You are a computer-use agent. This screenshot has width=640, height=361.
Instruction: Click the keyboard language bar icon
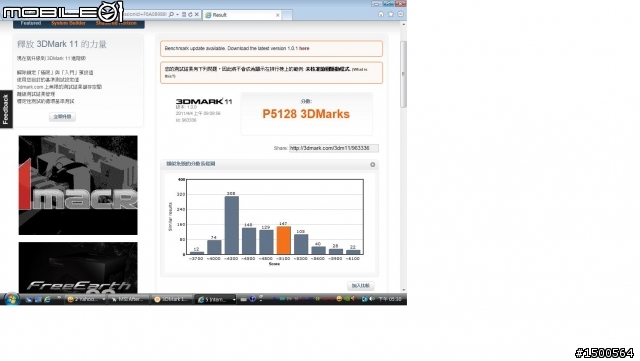pyautogui.click(x=244, y=299)
